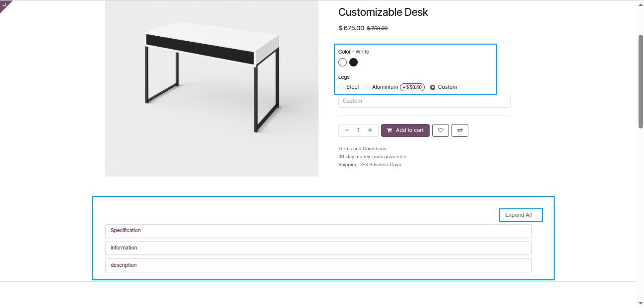
Task: Focus the Custom legs text field
Action: coord(424,101)
